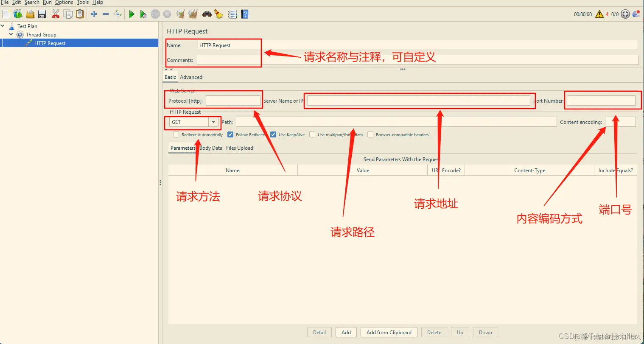Open the Help menu
This screenshot has width=644, height=344.
(98, 2)
